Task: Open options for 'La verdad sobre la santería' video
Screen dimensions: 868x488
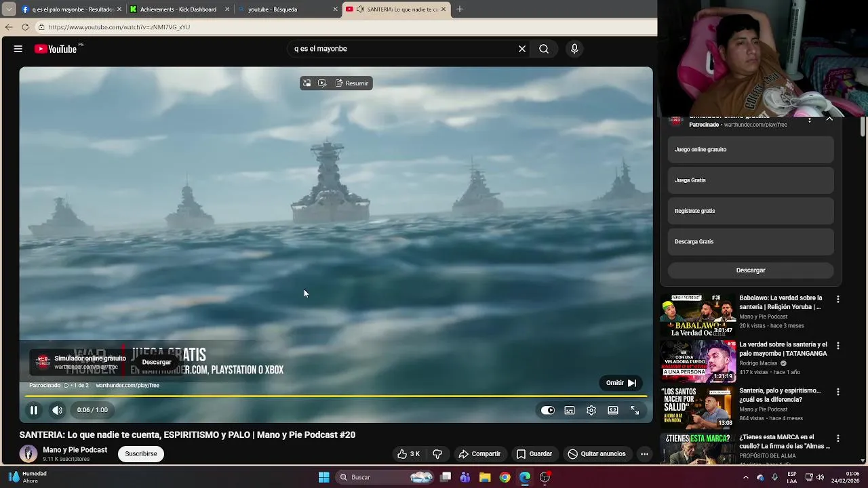Action: (838, 346)
